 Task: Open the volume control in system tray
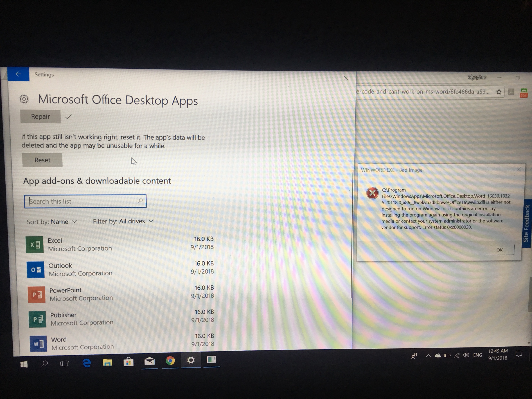pyautogui.click(x=466, y=355)
